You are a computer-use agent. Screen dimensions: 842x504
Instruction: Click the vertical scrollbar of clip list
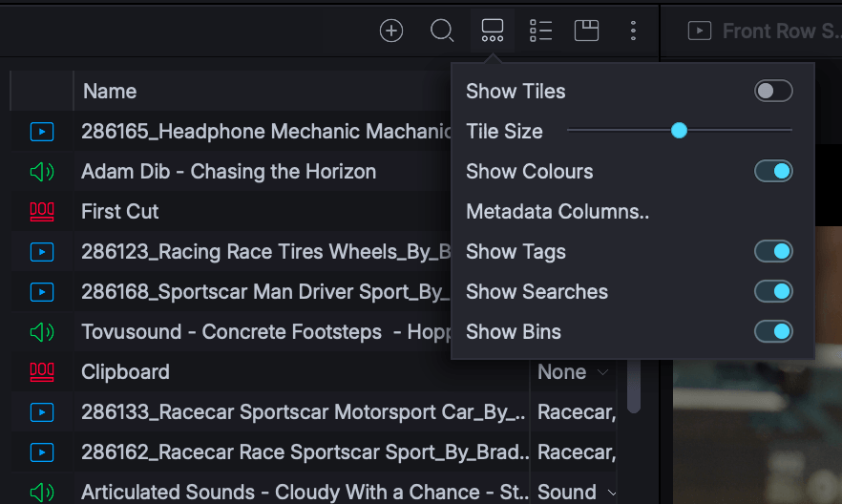tap(634, 387)
